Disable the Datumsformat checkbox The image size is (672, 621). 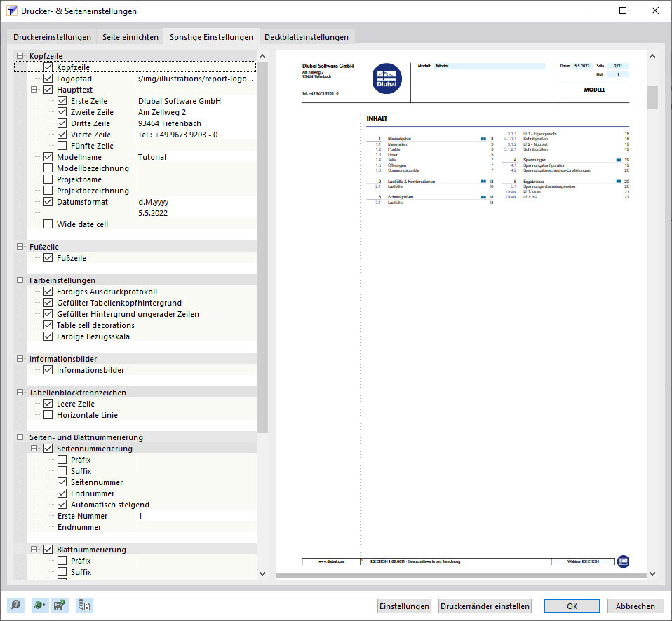48,202
